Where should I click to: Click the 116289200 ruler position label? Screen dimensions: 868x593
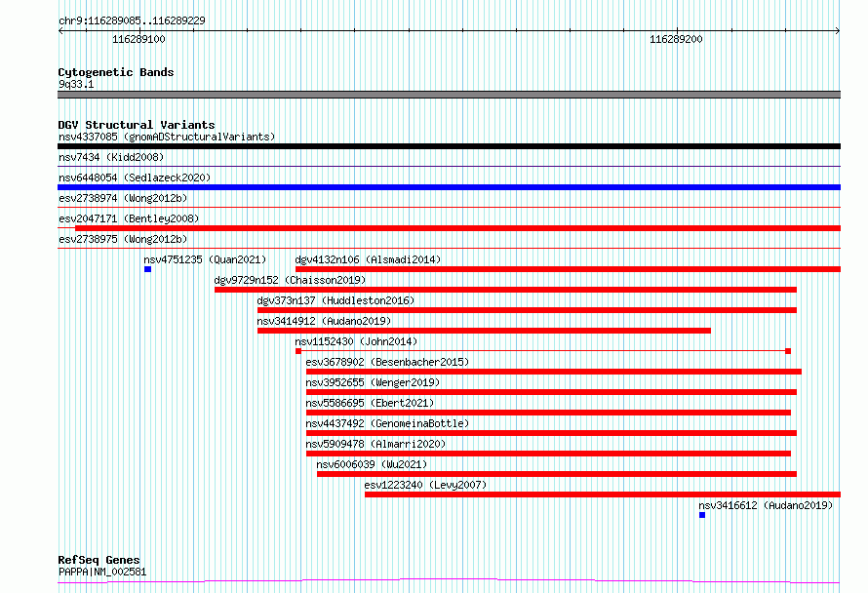676,39
